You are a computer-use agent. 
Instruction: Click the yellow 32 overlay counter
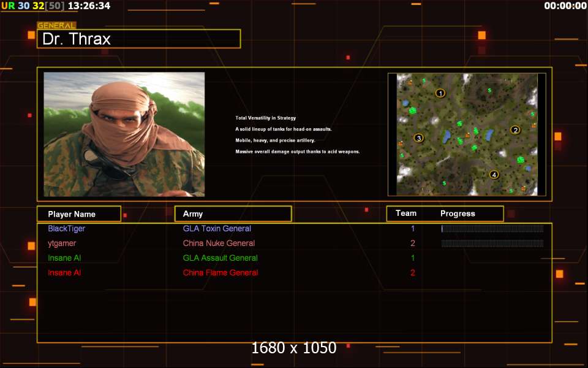tap(38, 6)
